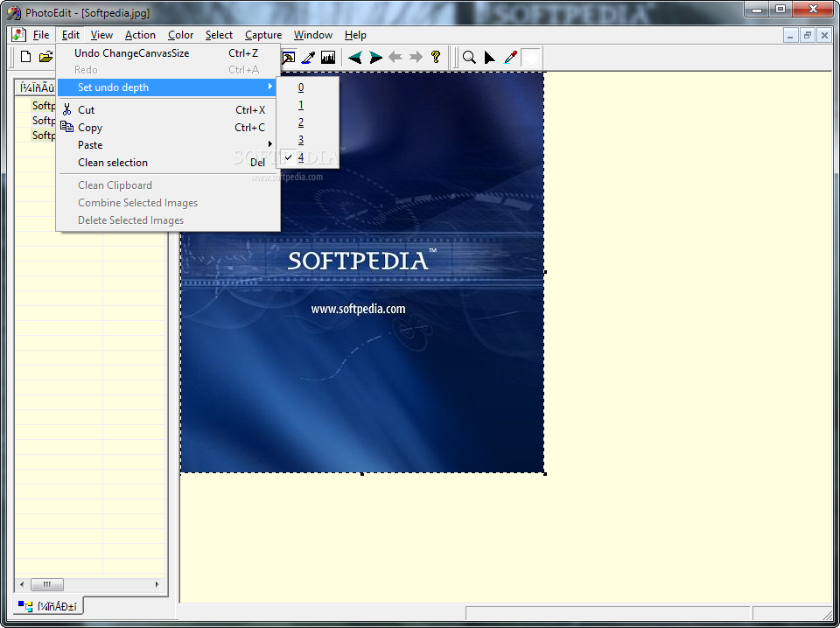Open the View menu
The image size is (840, 628).
point(101,35)
